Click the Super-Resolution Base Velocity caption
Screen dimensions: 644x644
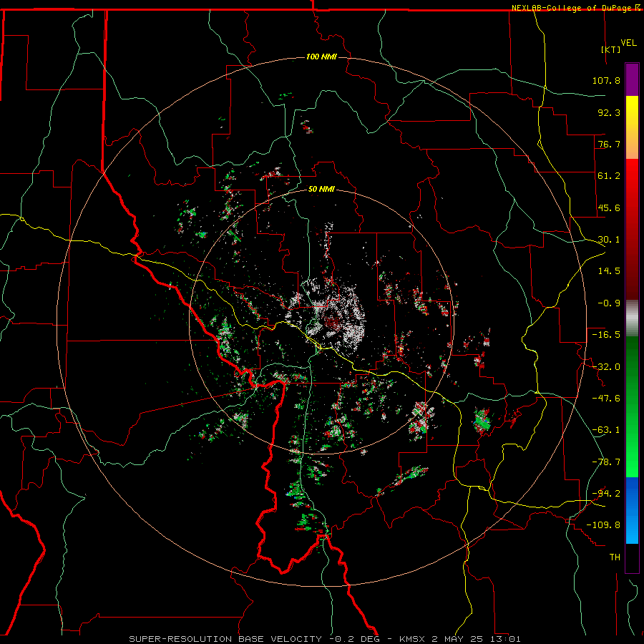325,639
